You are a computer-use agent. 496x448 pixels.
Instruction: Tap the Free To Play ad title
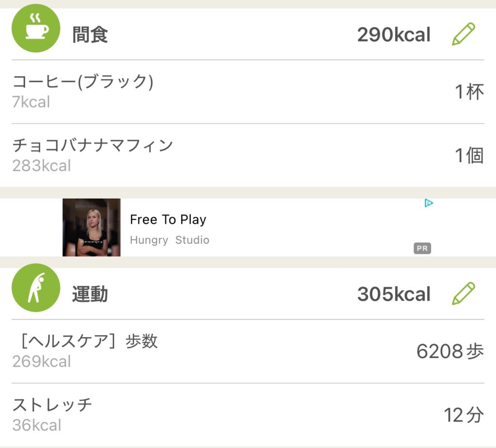(x=168, y=219)
